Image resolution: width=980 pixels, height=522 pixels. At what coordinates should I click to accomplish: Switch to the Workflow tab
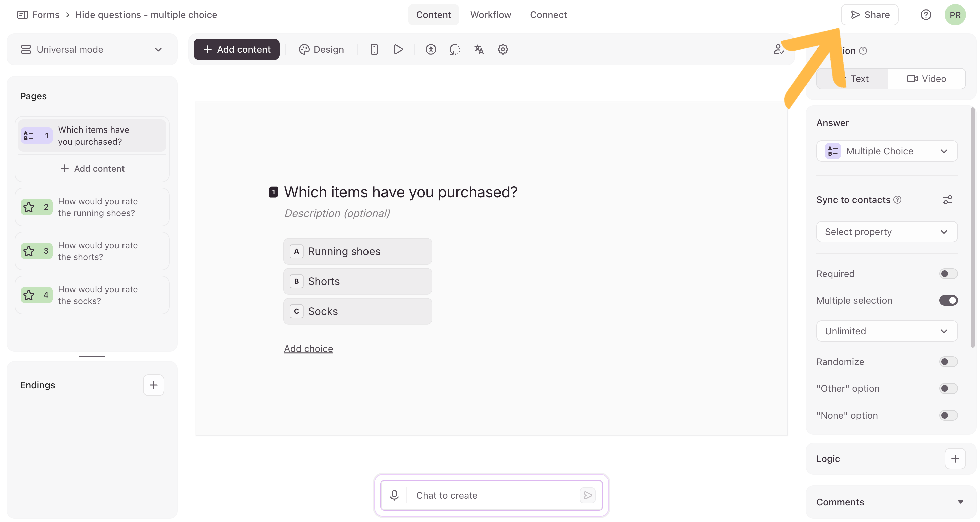490,15
